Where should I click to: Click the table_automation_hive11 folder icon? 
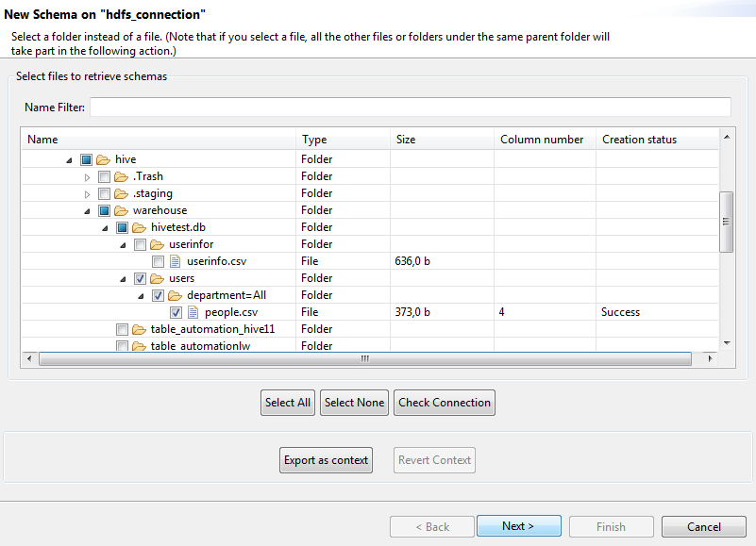(139, 329)
